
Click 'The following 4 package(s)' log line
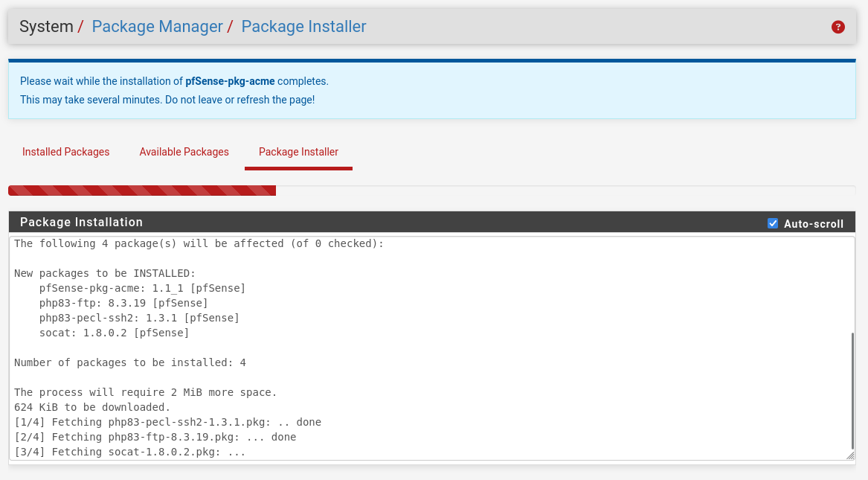tap(199, 243)
